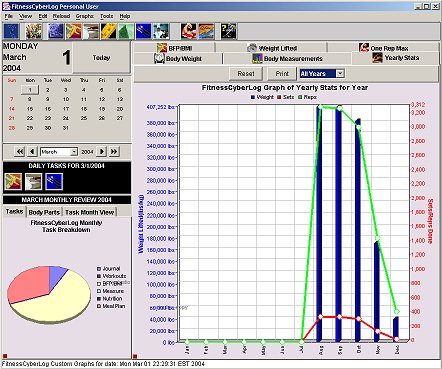Click the dark blue first toolbar icon
The image size is (442, 369).
pyautogui.click(x=11, y=31)
